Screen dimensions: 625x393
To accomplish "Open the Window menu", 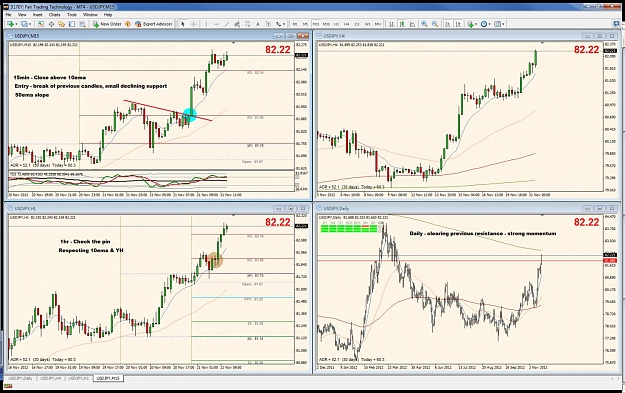I will [x=90, y=15].
